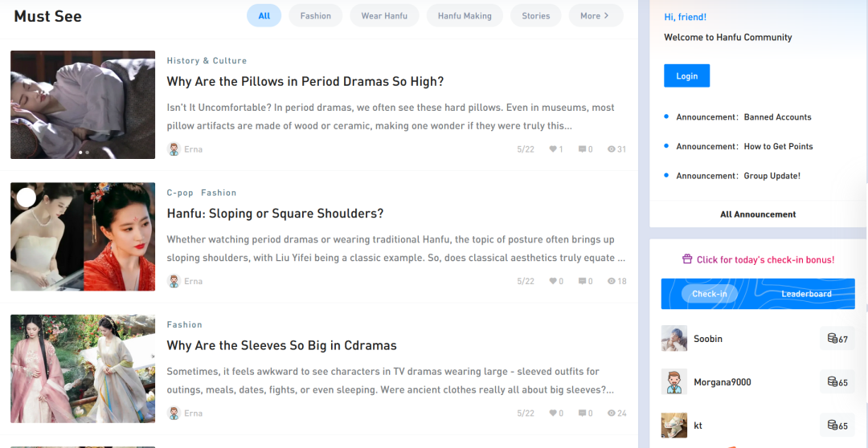Open article 'Hanfu: Sloping or Square Shoulders?'
The image size is (868, 448).
(x=275, y=214)
